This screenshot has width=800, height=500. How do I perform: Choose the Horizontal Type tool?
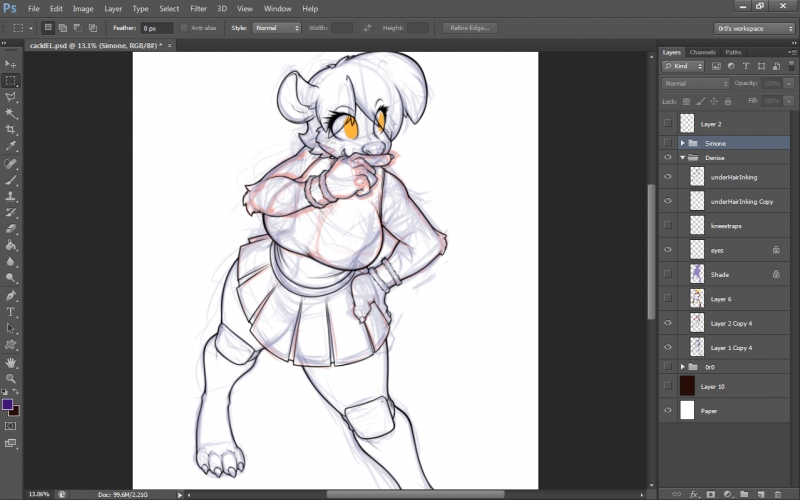(x=11, y=312)
